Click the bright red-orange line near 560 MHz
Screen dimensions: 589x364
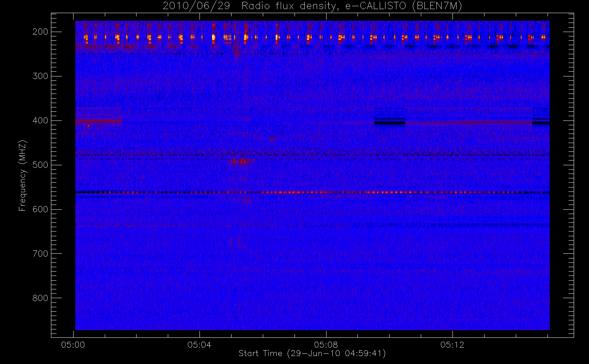point(312,192)
